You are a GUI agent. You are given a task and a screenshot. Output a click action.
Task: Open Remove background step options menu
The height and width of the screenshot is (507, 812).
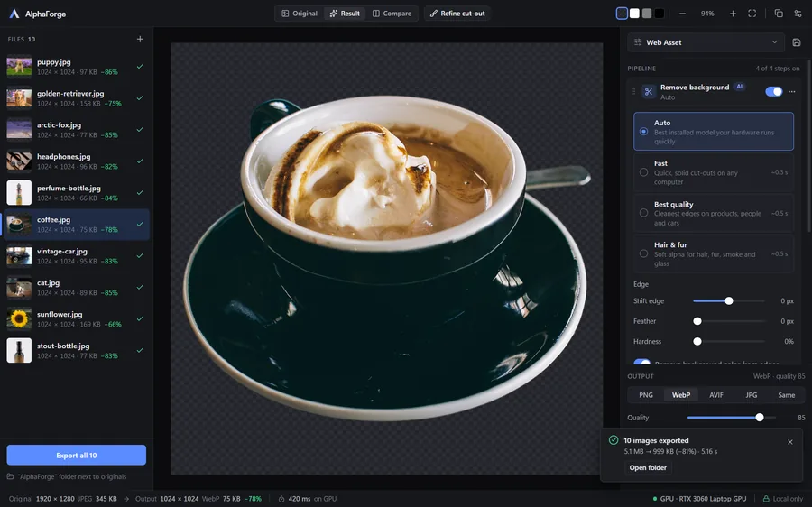click(792, 92)
